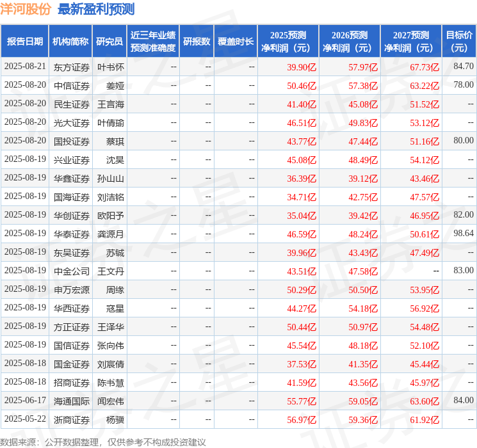Select the 研究员 column header

(109, 42)
